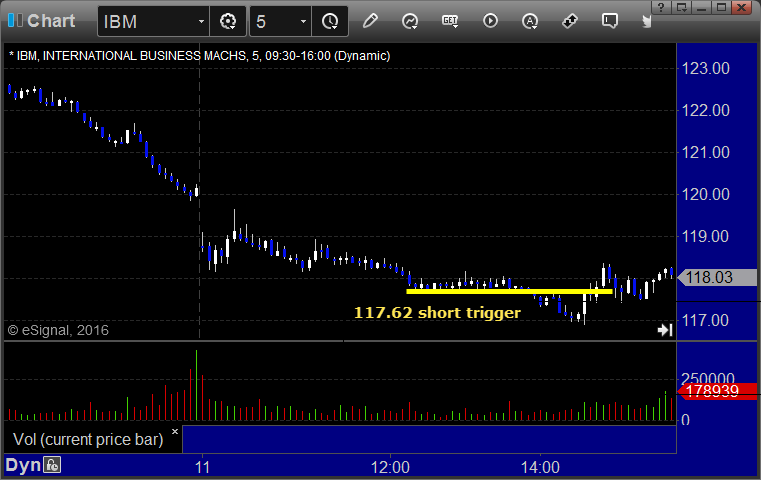Viewport: 761px width, 480px height.
Task: Click the Chart window title label
Action: pos(51,21)
